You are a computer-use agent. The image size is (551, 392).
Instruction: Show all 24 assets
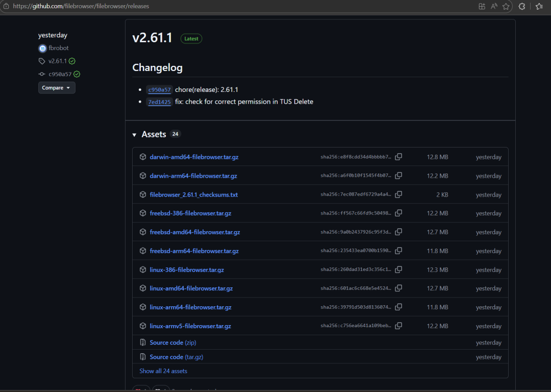(x=163, y=371)
